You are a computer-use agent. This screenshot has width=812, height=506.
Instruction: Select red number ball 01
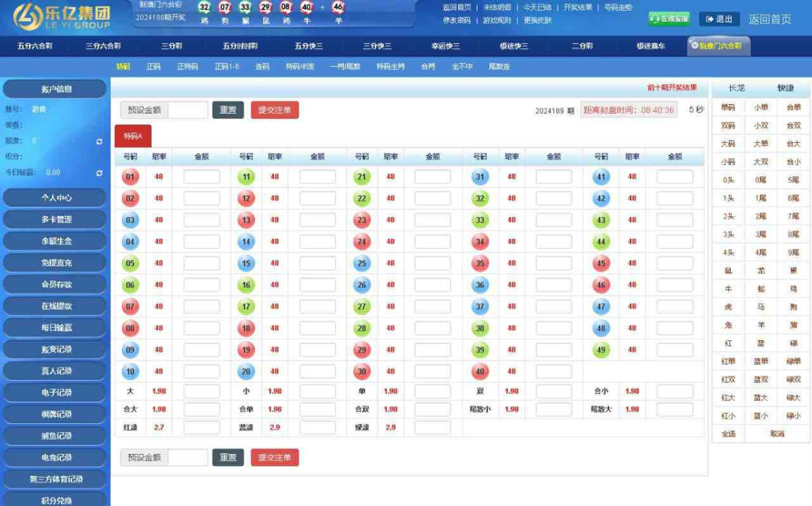pyautogui.click(x=130, y=177)
